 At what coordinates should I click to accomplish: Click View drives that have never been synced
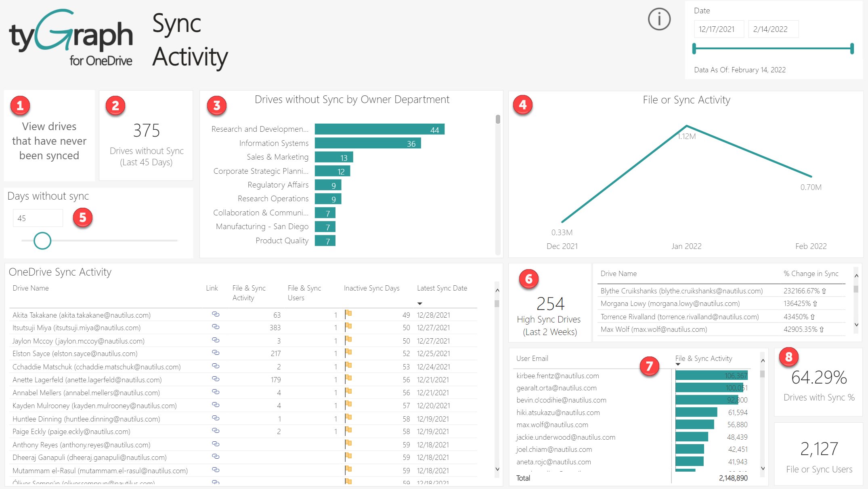(49, 141)
